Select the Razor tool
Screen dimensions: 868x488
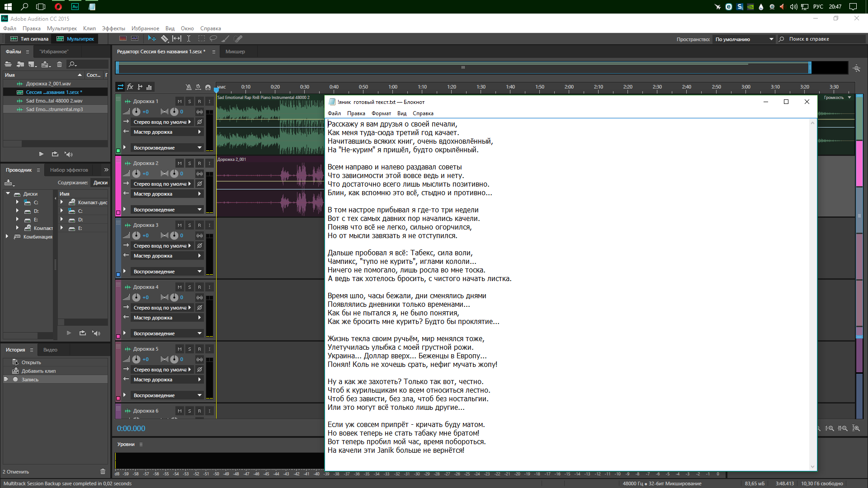[165, 39]
